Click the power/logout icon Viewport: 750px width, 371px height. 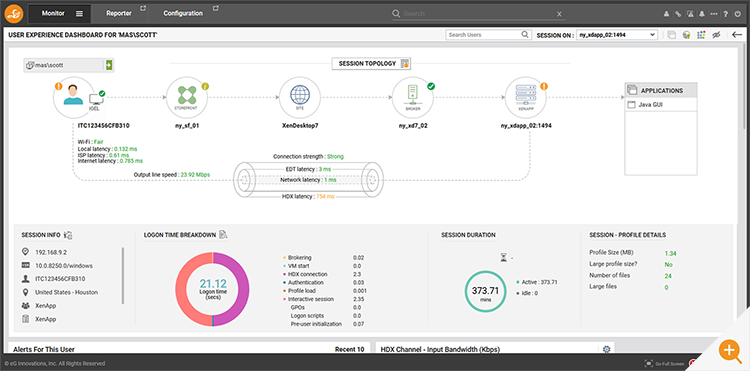click(739, 14)
